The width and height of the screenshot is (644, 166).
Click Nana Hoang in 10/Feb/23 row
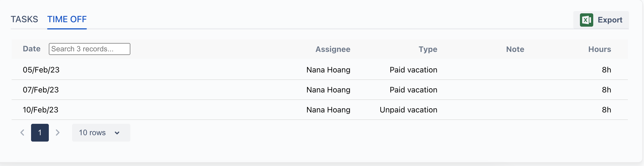328,110
